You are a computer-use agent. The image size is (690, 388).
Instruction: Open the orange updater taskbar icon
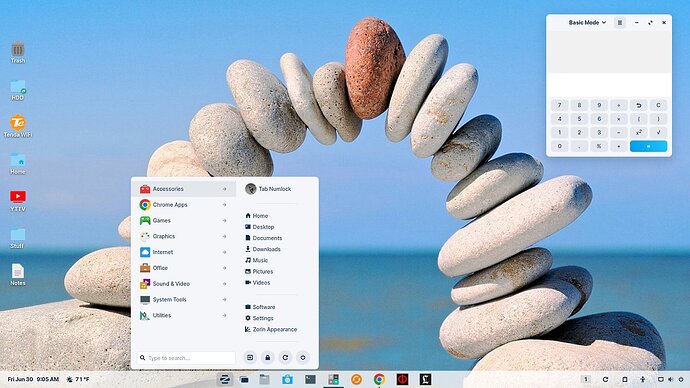[x=356, y=379]
